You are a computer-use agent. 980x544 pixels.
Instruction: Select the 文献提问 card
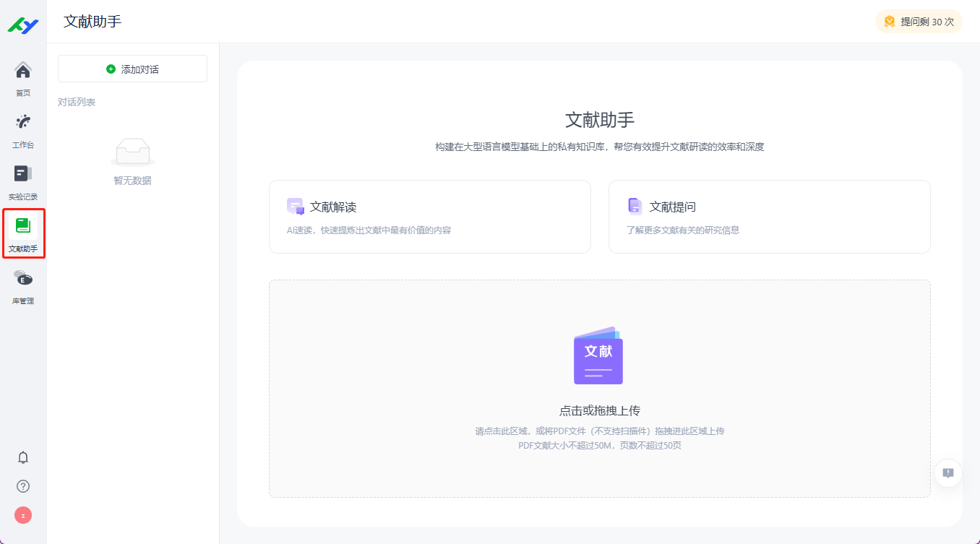tap(769, 217)
